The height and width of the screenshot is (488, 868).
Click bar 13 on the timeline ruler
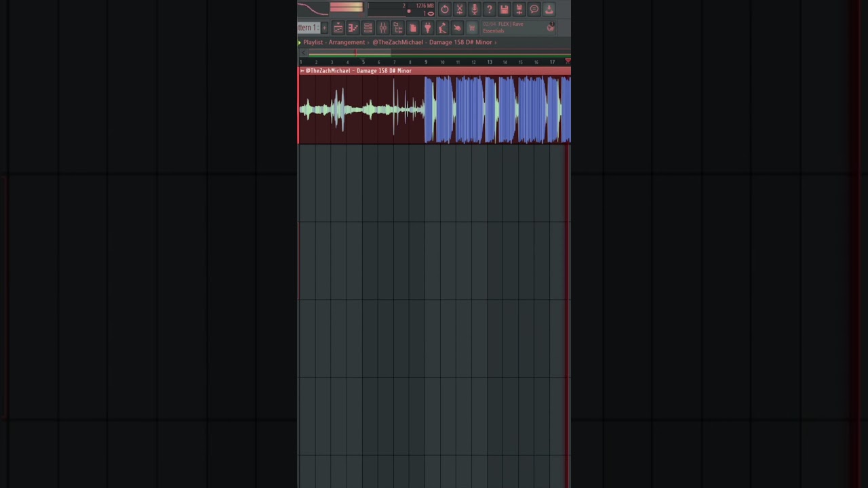click(x=489, y=62)
